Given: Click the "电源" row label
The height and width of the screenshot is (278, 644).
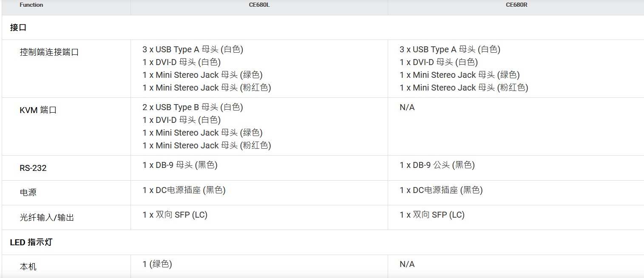Looking at the screenshot, I should point(28,192).
